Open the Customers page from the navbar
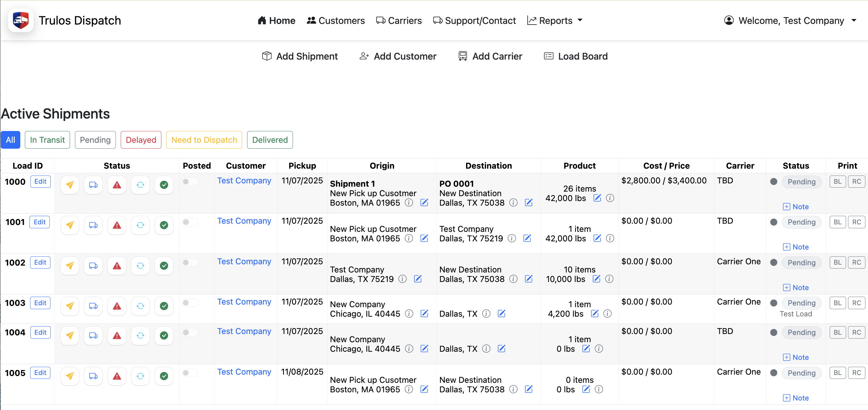The height and width of the screenshot is (410, 868). coord(335,20)
